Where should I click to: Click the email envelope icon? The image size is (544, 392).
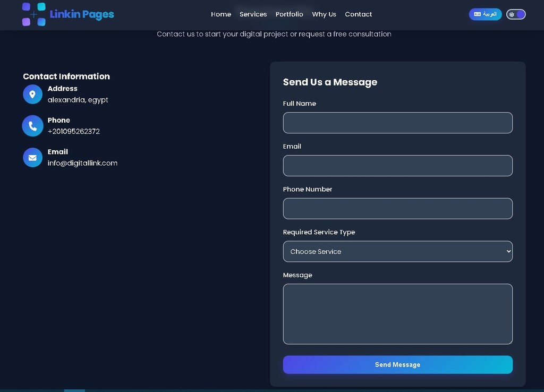(x=32, y=158)
